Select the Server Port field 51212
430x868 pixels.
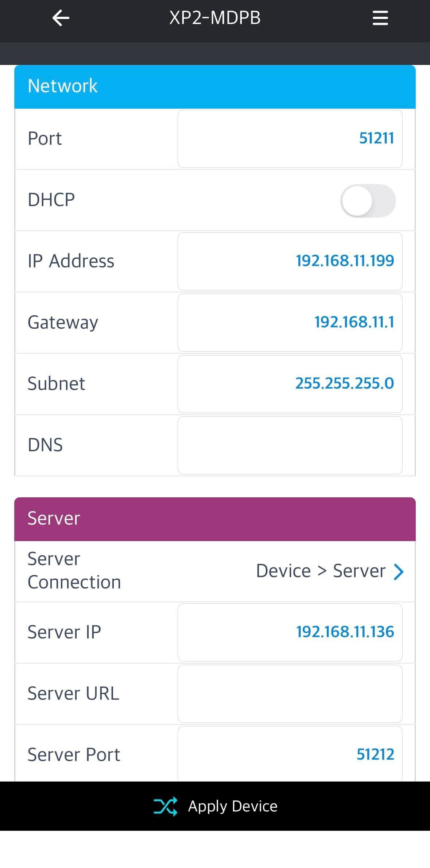click(290, 754)
